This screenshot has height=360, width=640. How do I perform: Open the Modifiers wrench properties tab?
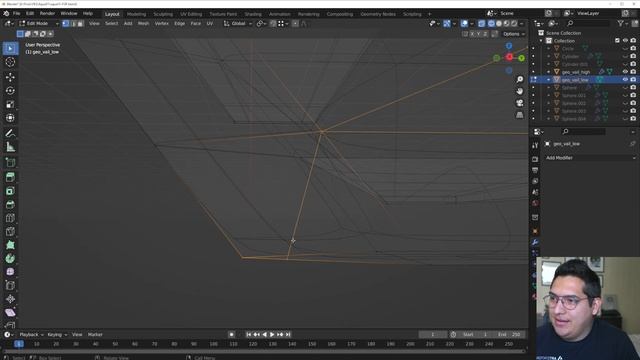pyautogui.click(x=535, y=242)
